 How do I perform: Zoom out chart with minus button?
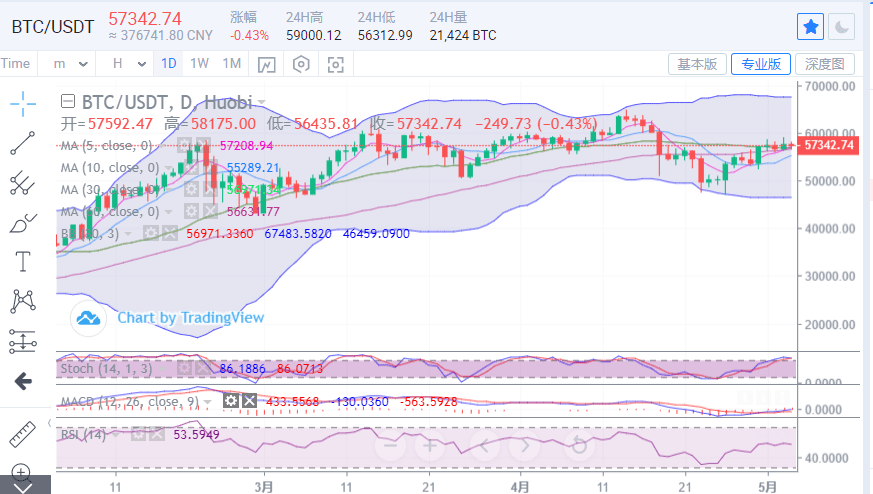tap(391, 446)
